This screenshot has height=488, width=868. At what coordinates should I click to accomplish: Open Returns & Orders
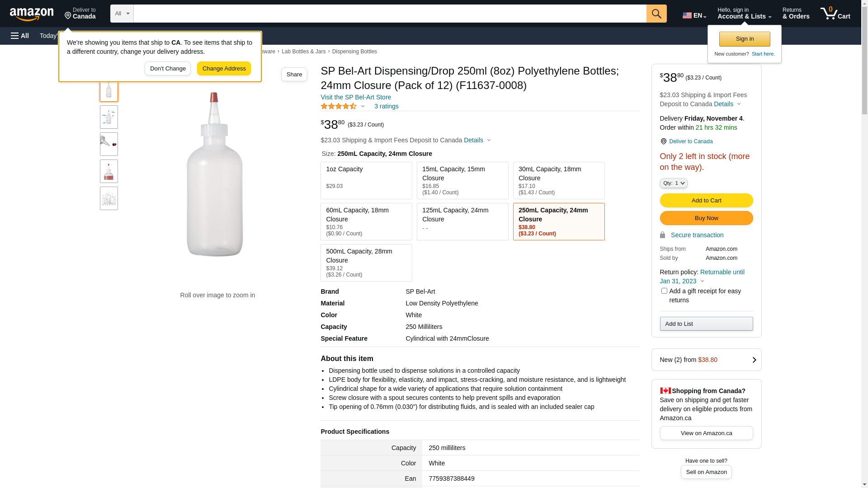pos(796,14)
